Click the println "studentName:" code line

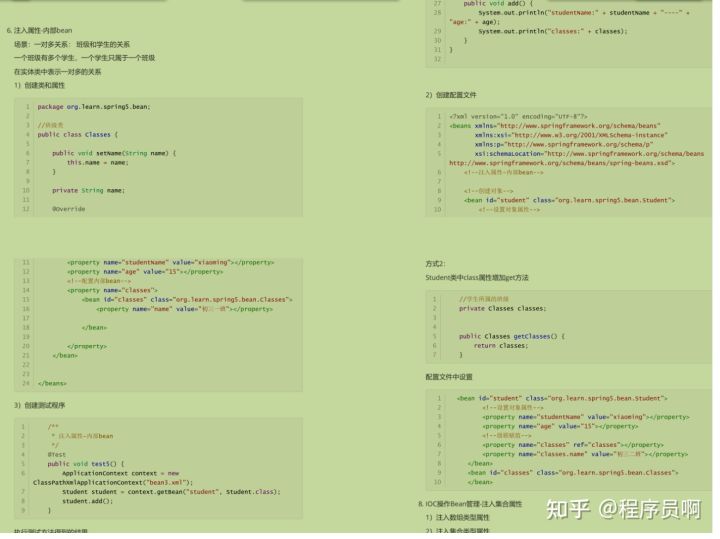click(584, 13)
